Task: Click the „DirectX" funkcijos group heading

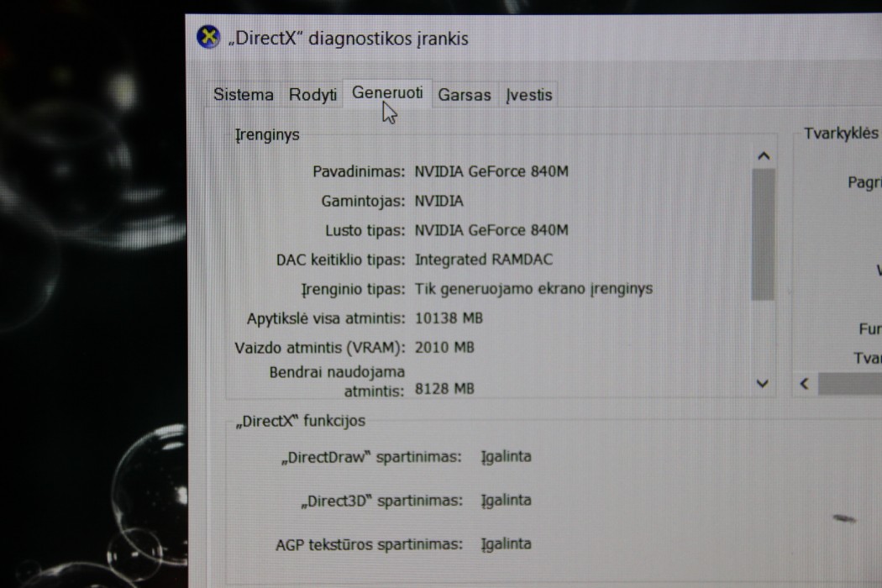Action: point(301,421)
